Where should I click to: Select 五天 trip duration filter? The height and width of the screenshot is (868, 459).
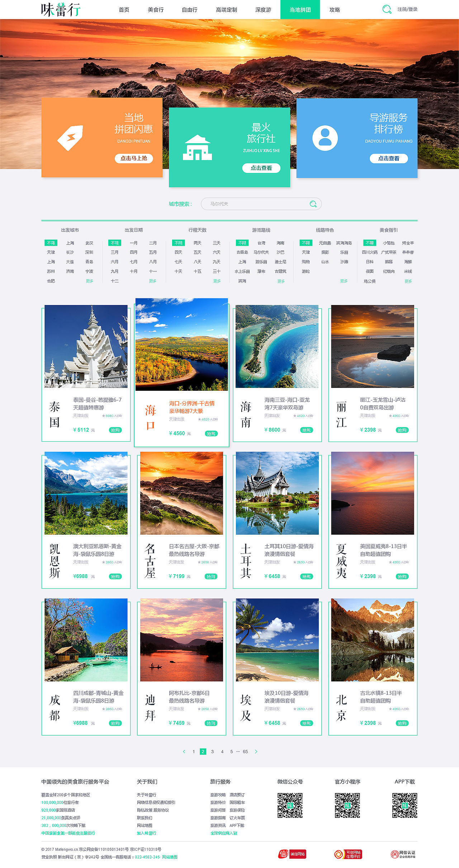198,252
